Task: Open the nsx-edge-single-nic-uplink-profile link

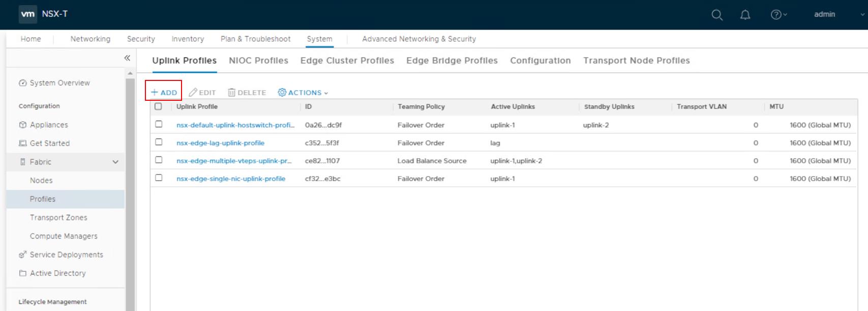Action: [231, 179]
